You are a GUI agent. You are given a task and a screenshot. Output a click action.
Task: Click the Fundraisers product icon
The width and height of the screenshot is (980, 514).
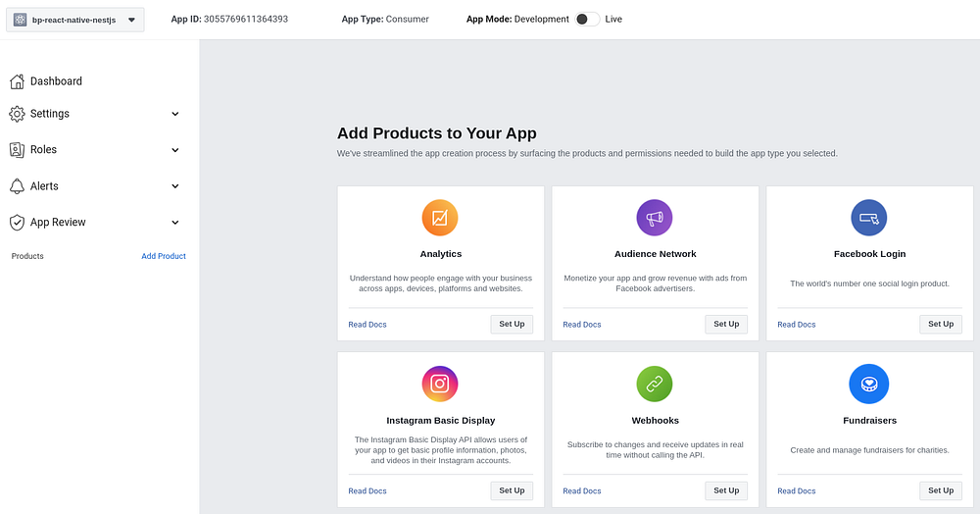pyautogui.click(x=869, y=384)
